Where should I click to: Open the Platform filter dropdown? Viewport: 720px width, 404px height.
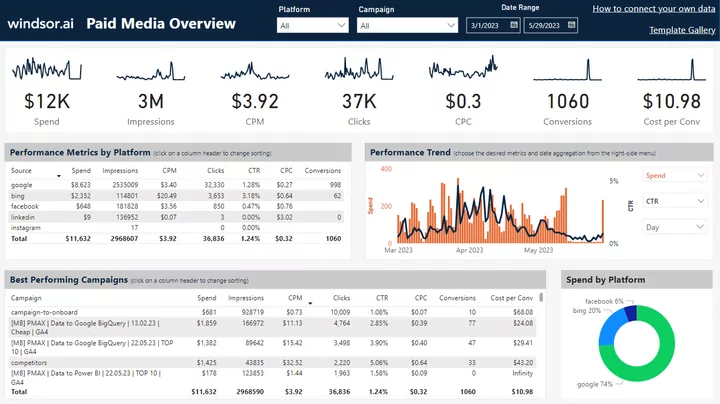[313, 25]
